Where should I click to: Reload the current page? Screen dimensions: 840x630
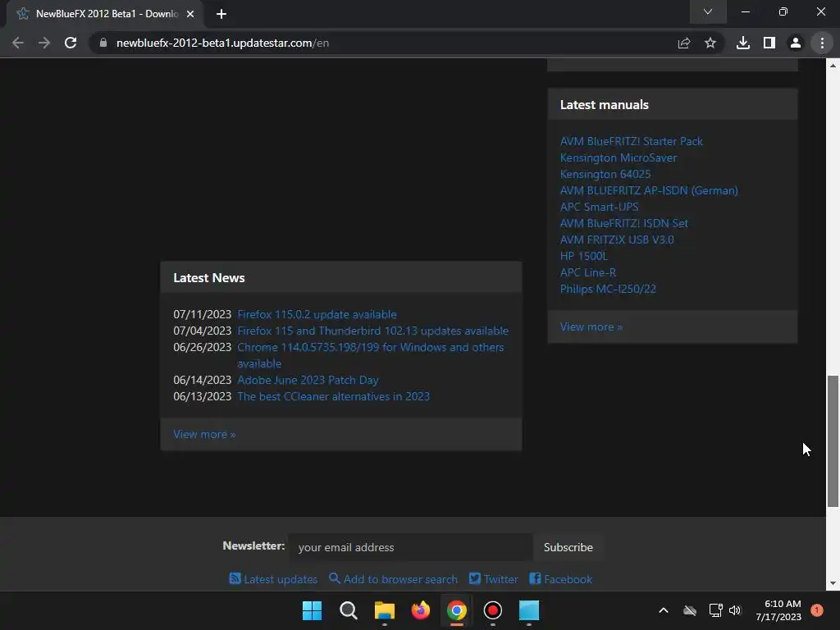71,43
